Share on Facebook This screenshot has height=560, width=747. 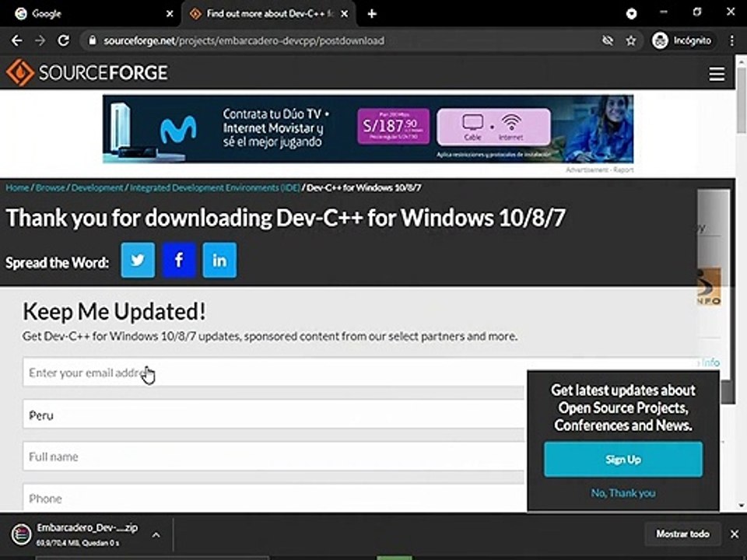pyautogui.click(x=179, y=260)
